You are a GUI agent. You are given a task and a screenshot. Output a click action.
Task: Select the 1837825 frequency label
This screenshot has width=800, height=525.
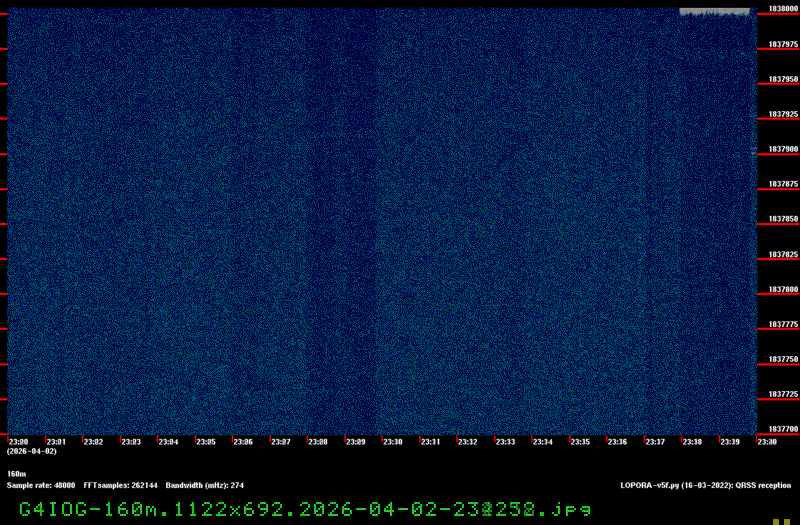tap(783, 254)
